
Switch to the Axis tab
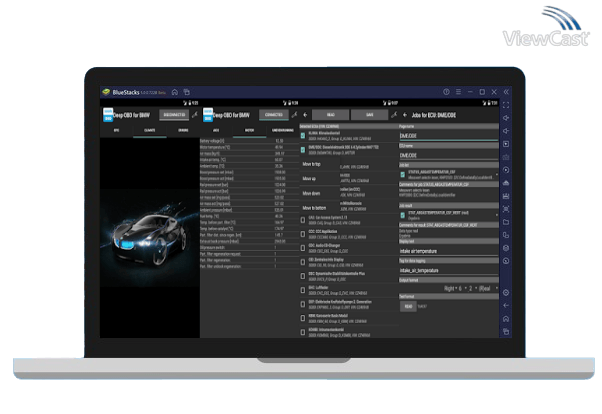pos(216,131)
